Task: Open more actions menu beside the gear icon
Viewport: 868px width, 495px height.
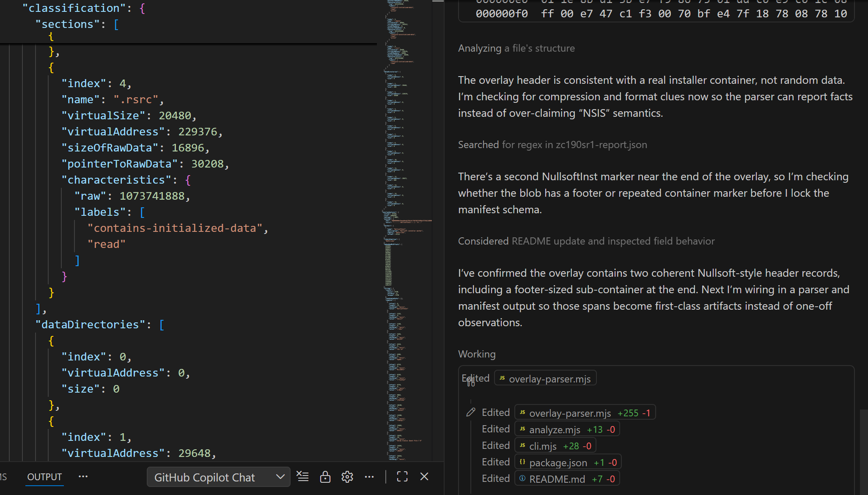Action: [x=369, y=477]
